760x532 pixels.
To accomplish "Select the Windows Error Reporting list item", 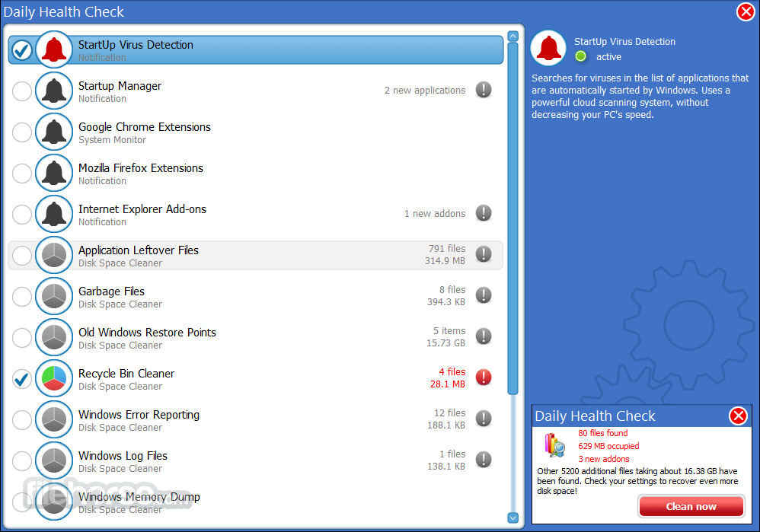I will (228, 420).
